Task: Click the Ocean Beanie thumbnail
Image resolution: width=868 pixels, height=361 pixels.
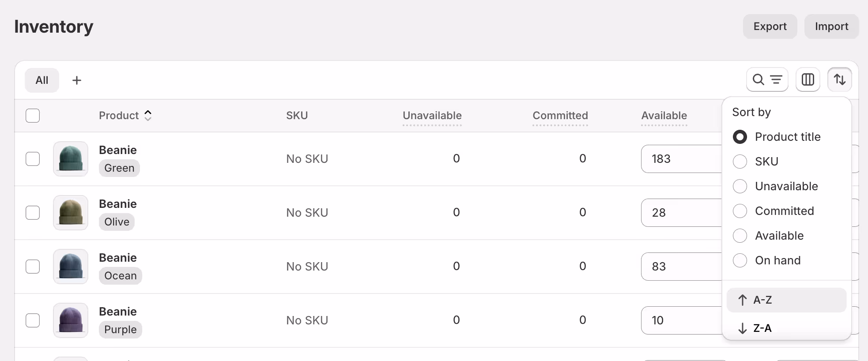Action: click(x=71, y=267)
